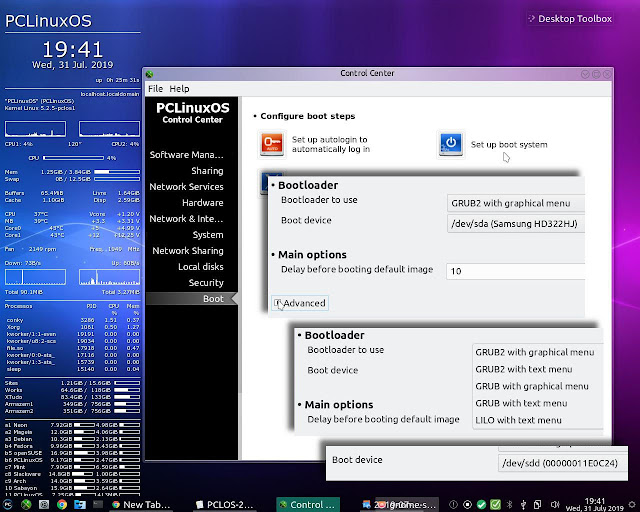Go to Local disks category

click(x=201, y=267)
